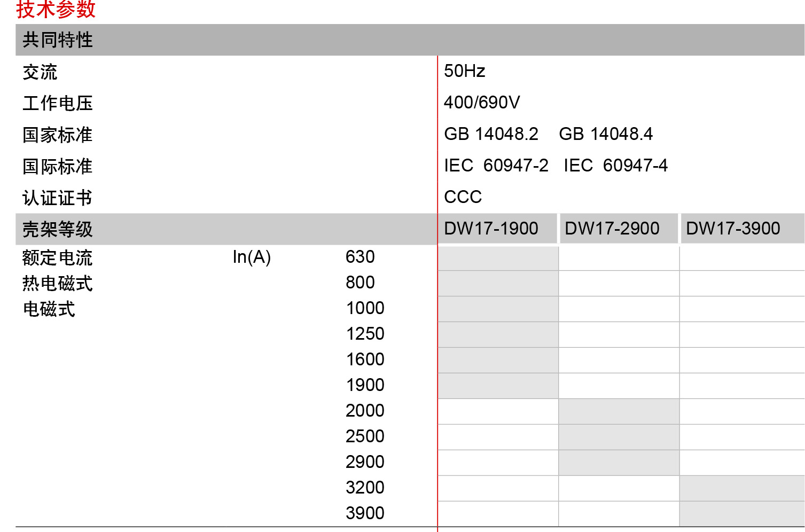The image size is (805, 532).
Task: Click the 630 rated current value
Action: click(360, 257)
